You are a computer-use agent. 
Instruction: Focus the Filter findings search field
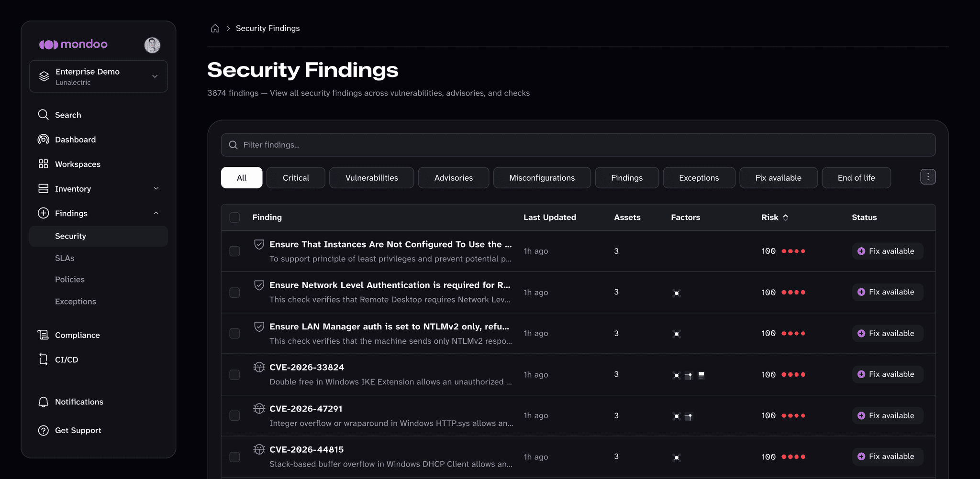[x=578, y=145]
